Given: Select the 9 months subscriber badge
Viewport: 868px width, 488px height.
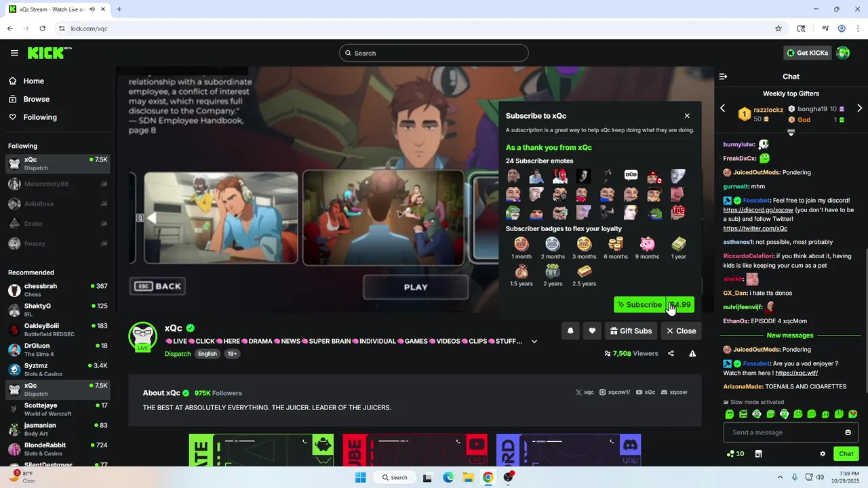Looking at the screenshot, I should (647, 248).
